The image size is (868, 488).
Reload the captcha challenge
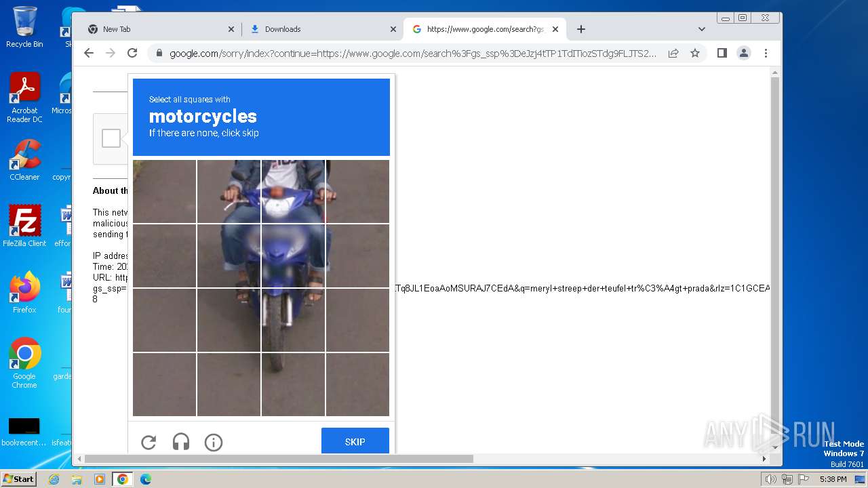[149, 443]
